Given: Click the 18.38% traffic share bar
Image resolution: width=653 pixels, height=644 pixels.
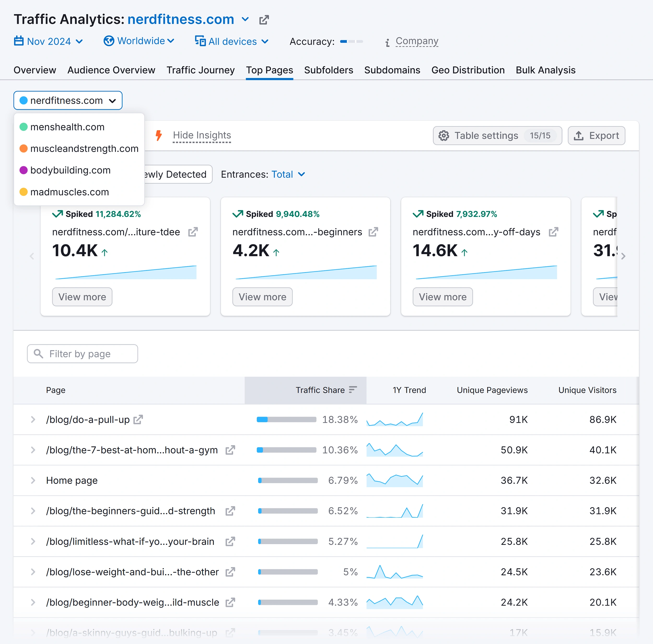Looking at the screenshot, I should point(286,419).
